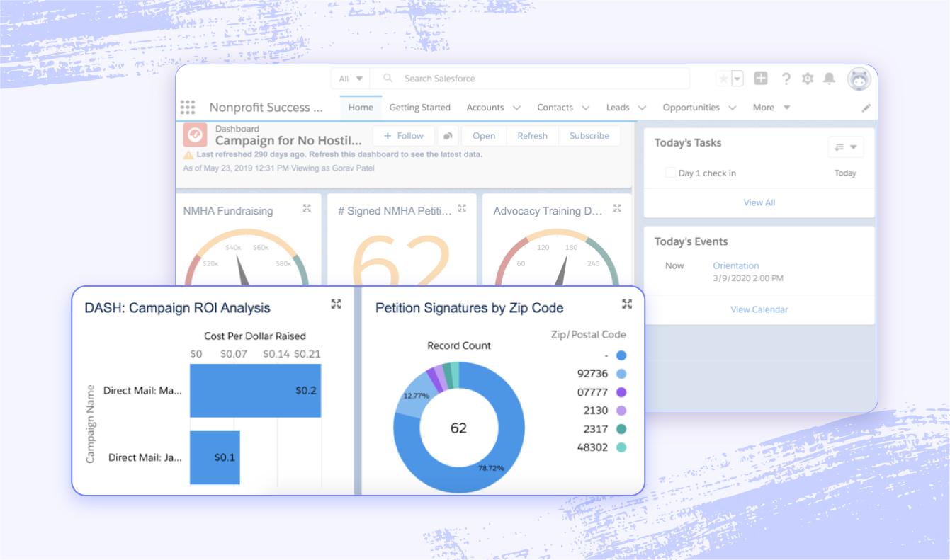Expand the Accounts tab chevron

[516, 108]
